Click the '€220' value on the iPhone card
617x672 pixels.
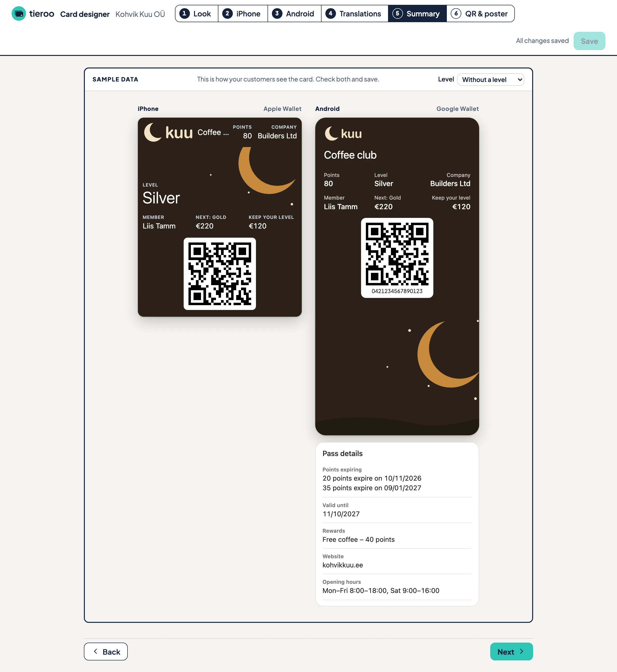click(x=204, y=226)
